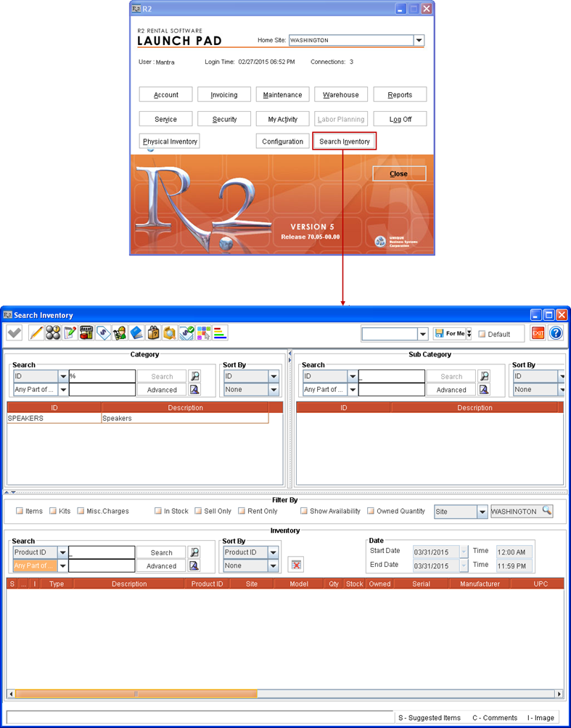Click the Manufacturer column header

coord(479,584)
